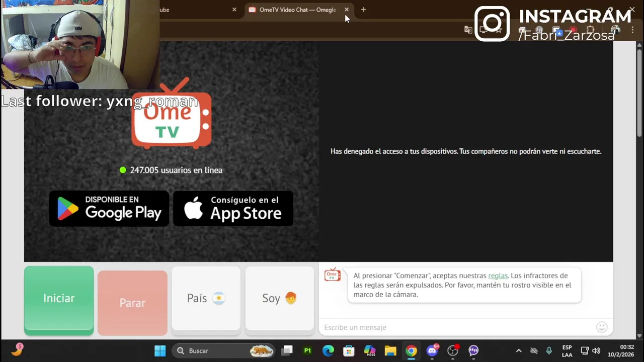644x362 pixels.
Task: Open the emoji smiley picker
Action: (x=602, y=327)
